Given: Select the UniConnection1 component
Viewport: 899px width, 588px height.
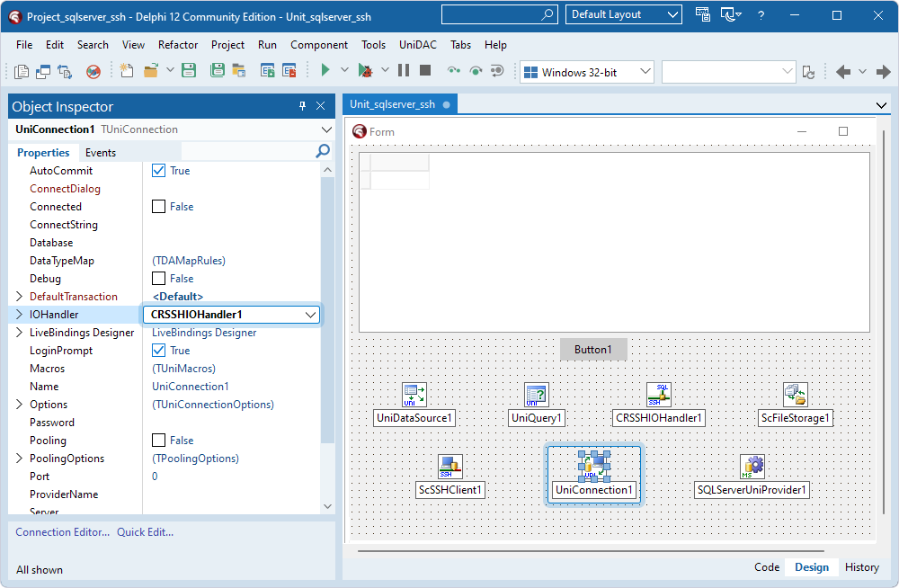Looking at the screenshot, I should point(593,467).
